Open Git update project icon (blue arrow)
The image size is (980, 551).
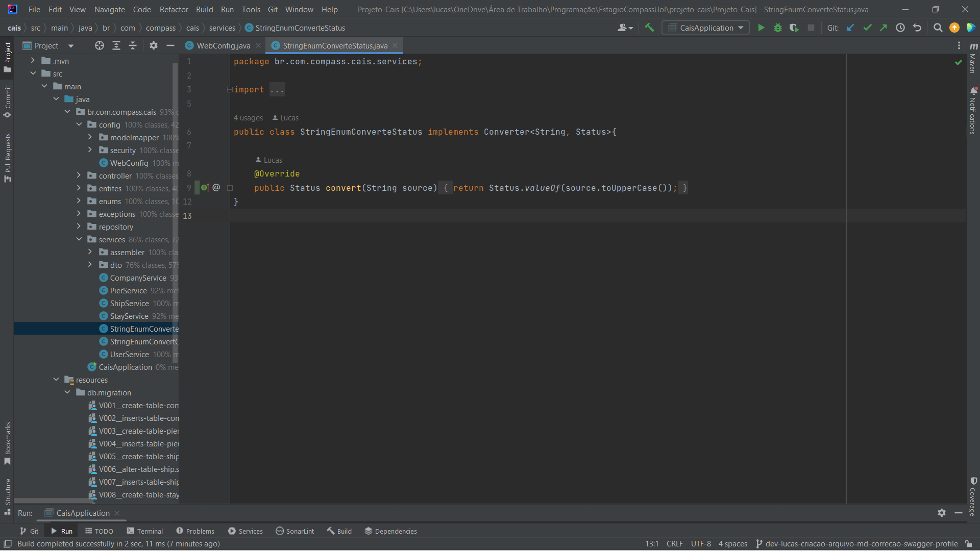click(x=850, y=28)
